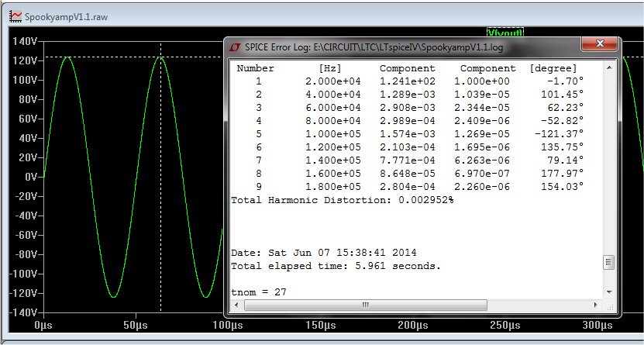Click the -121.37° phase value

tap(559, 134)
